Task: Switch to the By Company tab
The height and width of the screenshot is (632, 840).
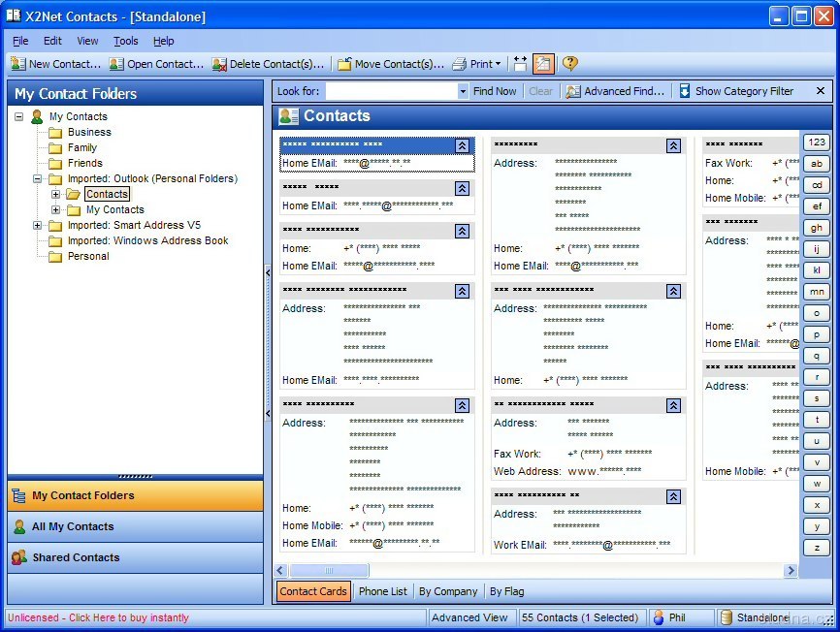Action: coord(448,591)
